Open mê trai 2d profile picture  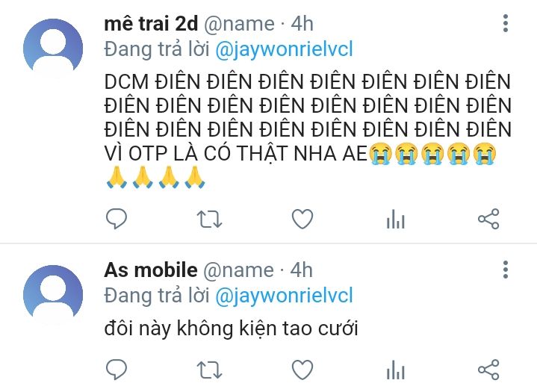click(x=53, y=48)
